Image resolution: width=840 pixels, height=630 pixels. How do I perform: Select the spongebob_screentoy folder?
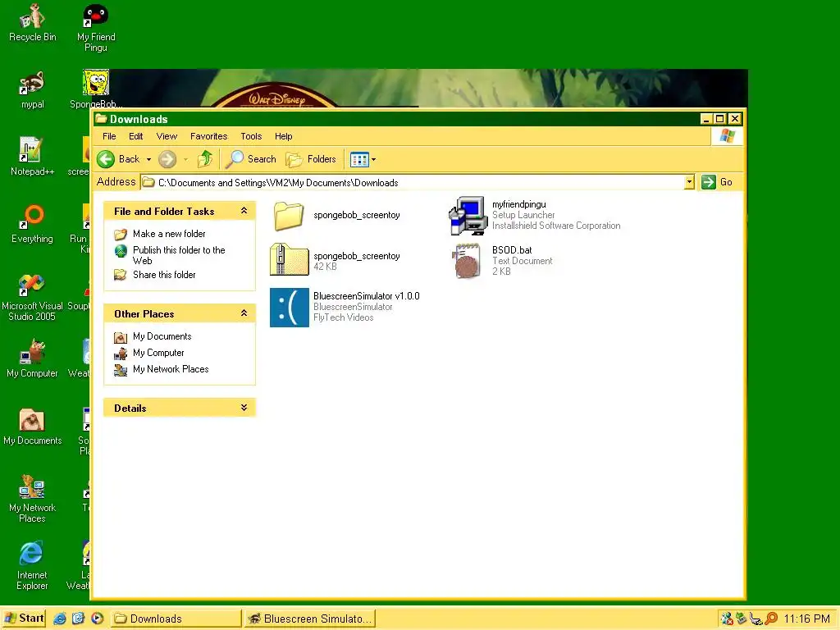point(337,216)
